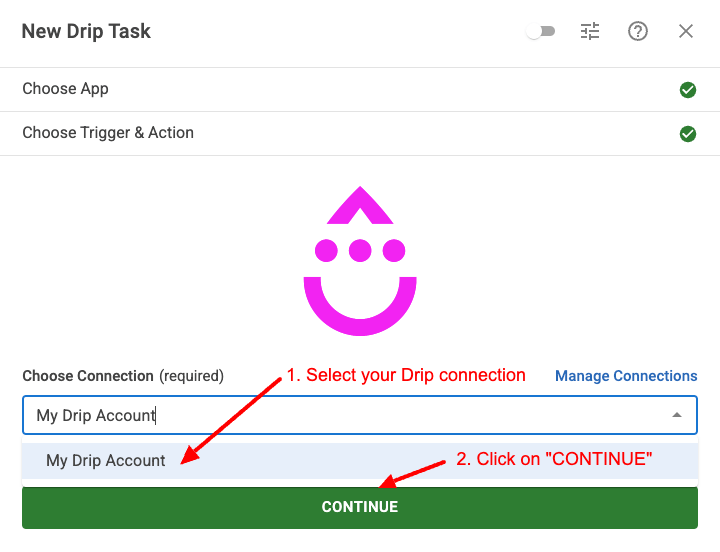Expand the Choose App section
This screenshot has height=552, width=720.
point(360,89)
